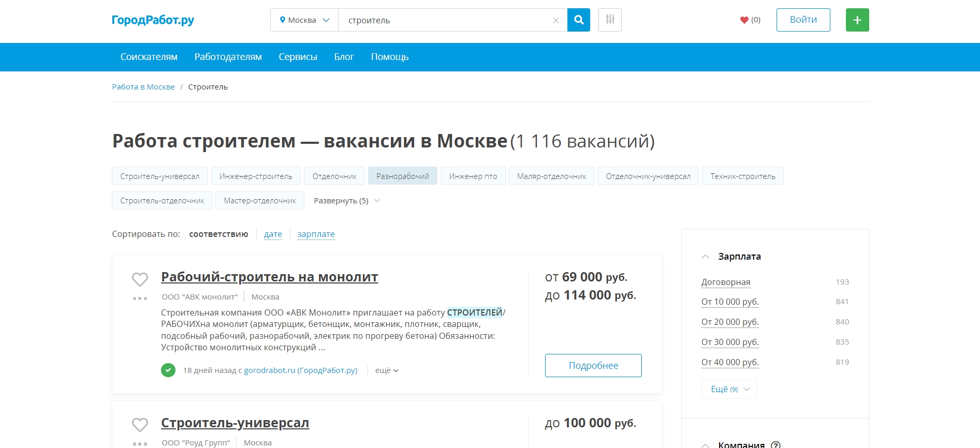This screenshot has width=980, height=448.
Task: Select соответствию sort option
Action: pos(218,234)
